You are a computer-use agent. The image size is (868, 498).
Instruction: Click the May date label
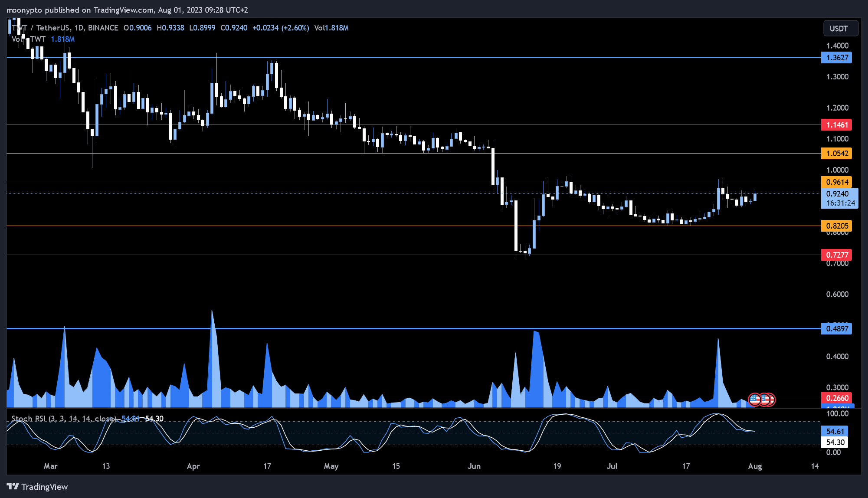pyautogui.click(x=331, y=466)
